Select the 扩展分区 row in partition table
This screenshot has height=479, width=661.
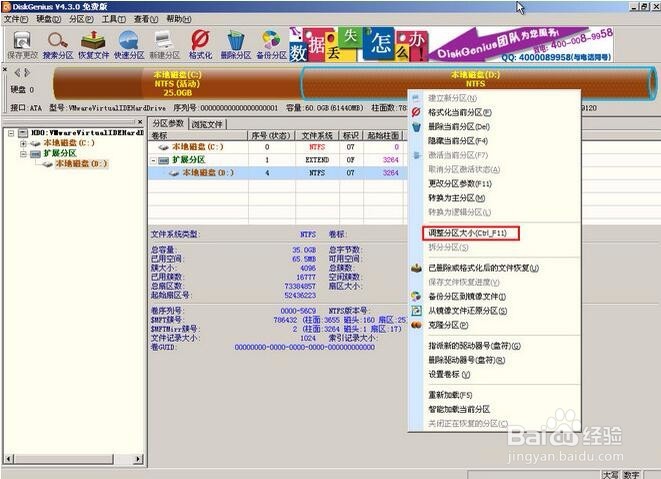(278, 160)
